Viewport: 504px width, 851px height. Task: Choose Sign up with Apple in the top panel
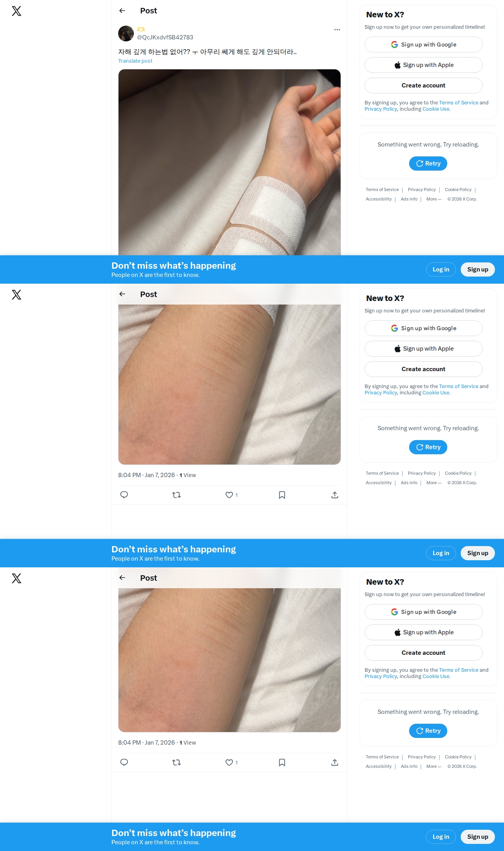pos(424,65)
